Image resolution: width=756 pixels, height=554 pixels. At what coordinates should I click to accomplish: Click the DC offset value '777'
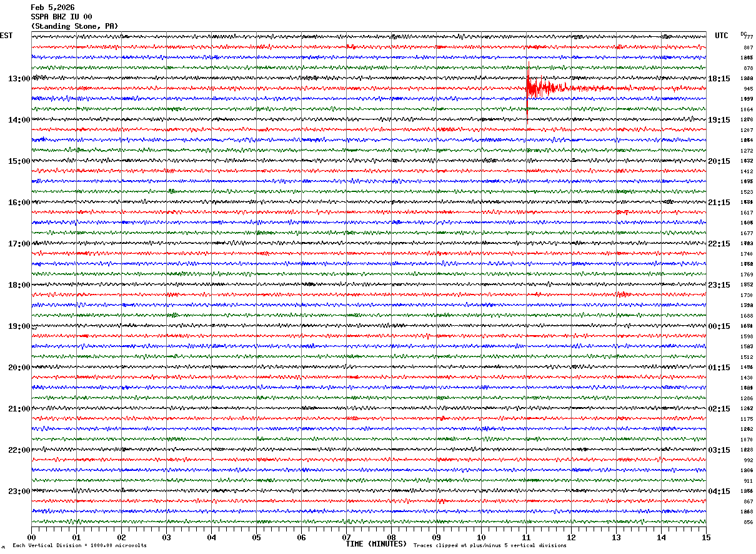click(x=749, y=37)
